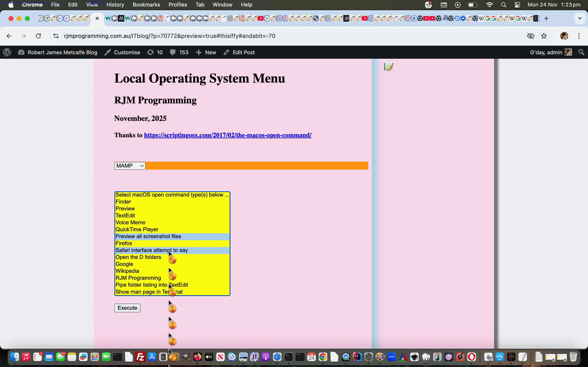Toggle third-party cookie blocking eye icon
This screenshot has width=588, height=367.
point(531,36)
